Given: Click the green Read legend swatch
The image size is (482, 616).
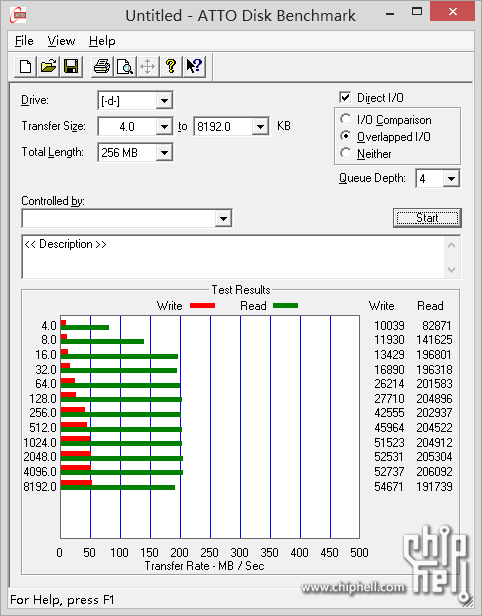Looking at the screenshot, I should tap(285, 306).
